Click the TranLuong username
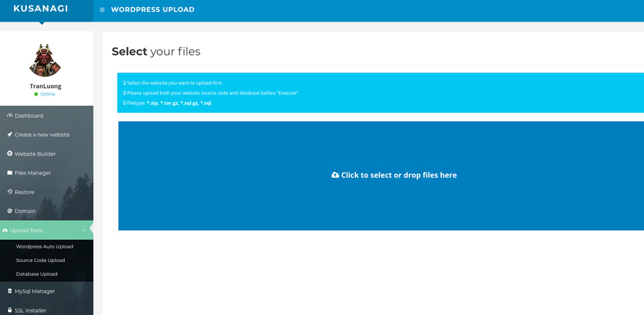This screenshot has height=315, width=644. tap(45, 86)
